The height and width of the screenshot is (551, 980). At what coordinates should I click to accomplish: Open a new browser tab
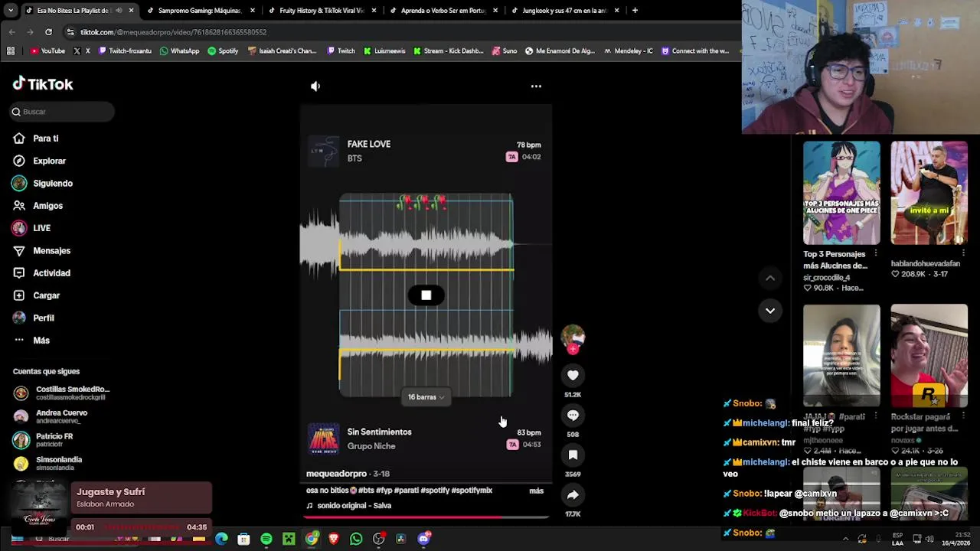[x=635, y=11]
